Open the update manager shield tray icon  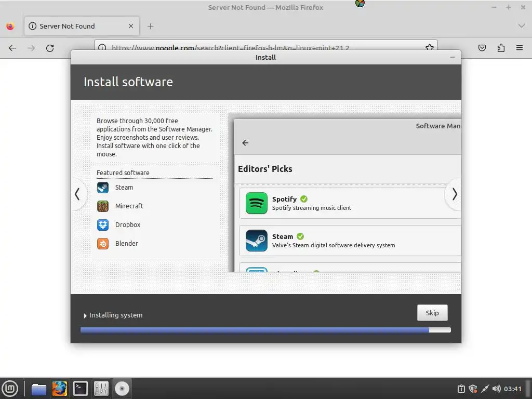coord(473,389)
